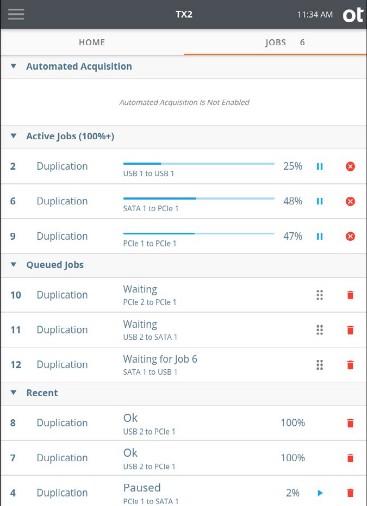Image resolution: width=367 pixels, height=506 pixels.
Task: Click the Ok status of job 8
Action: pyautogui.click(x=130, y=418)
